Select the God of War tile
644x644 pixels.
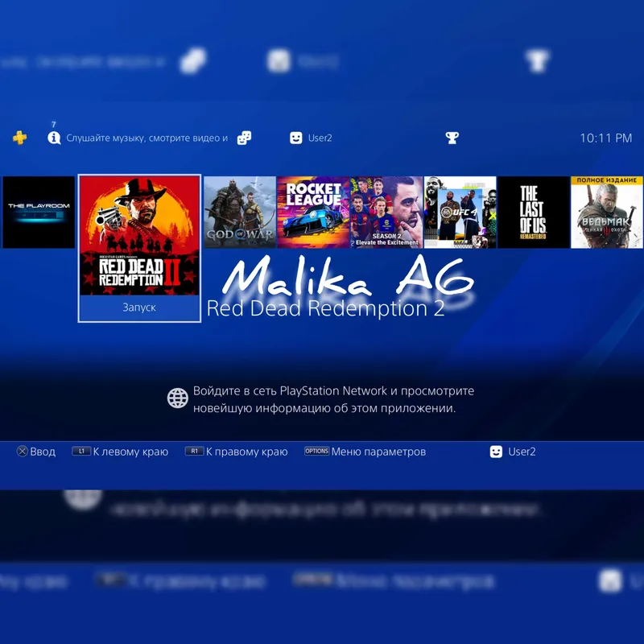coord(240,213)
